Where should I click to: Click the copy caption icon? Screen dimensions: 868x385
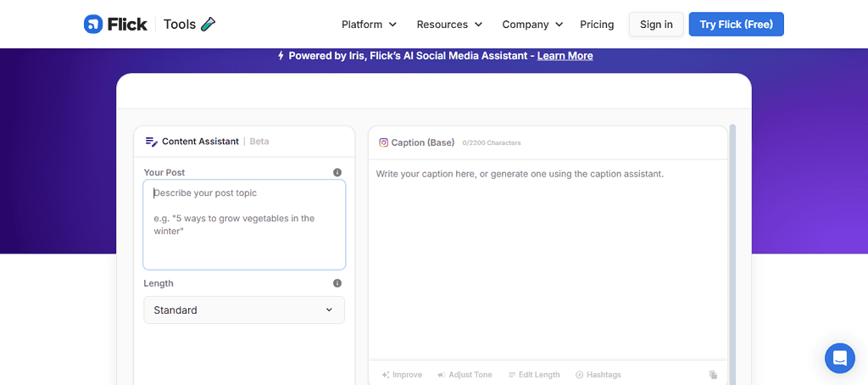(x=714, y=375)
